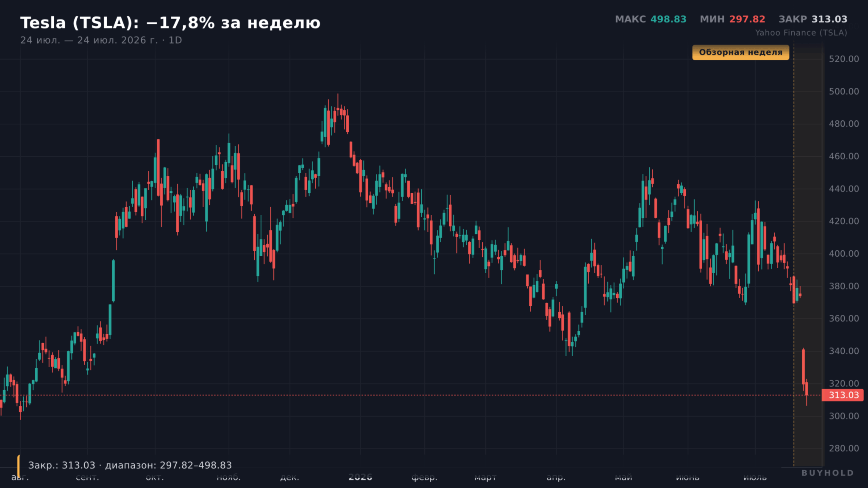Click the ЗАКР 313.03 readout in header
Screen dimensions: 868x488
click(x=813, y=19)
